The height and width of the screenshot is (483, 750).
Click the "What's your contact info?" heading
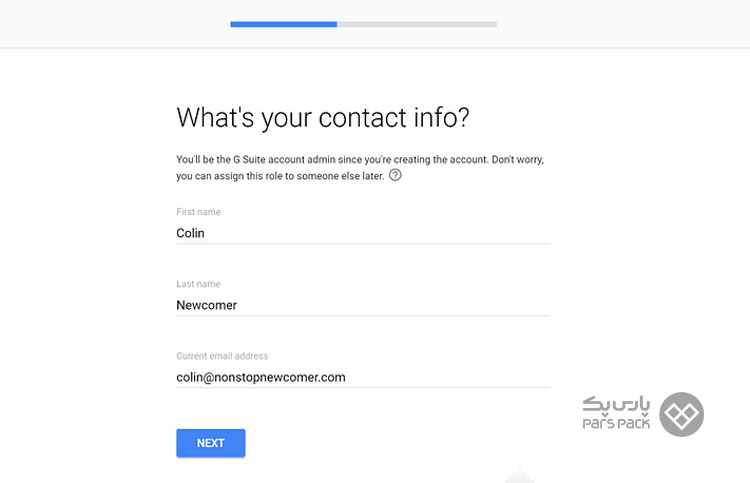point(323,118)
